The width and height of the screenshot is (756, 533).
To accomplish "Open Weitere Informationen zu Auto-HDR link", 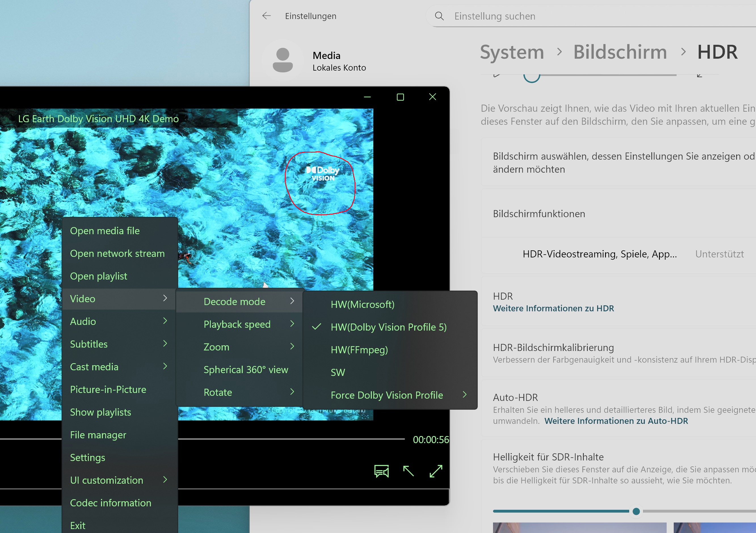I will click(x=616, y=421).
